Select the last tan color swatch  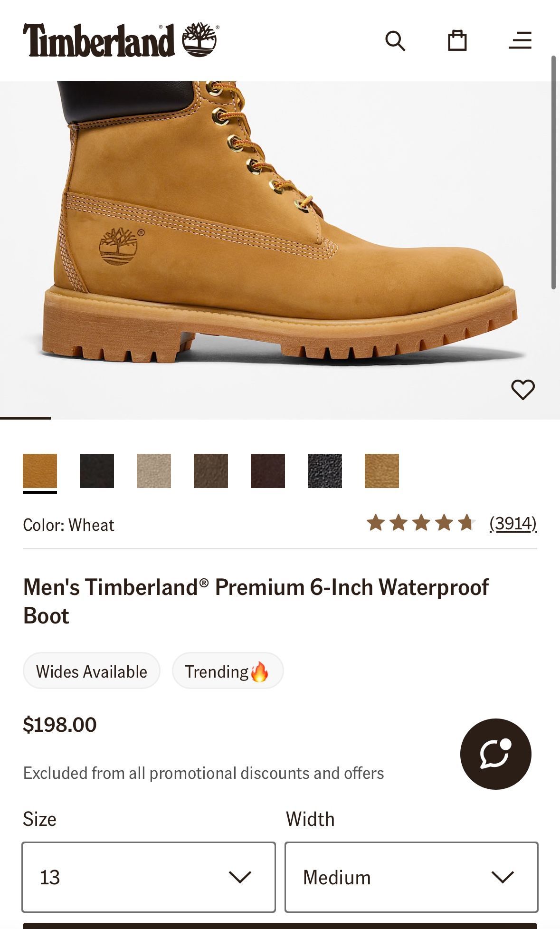tap(382, 471)
